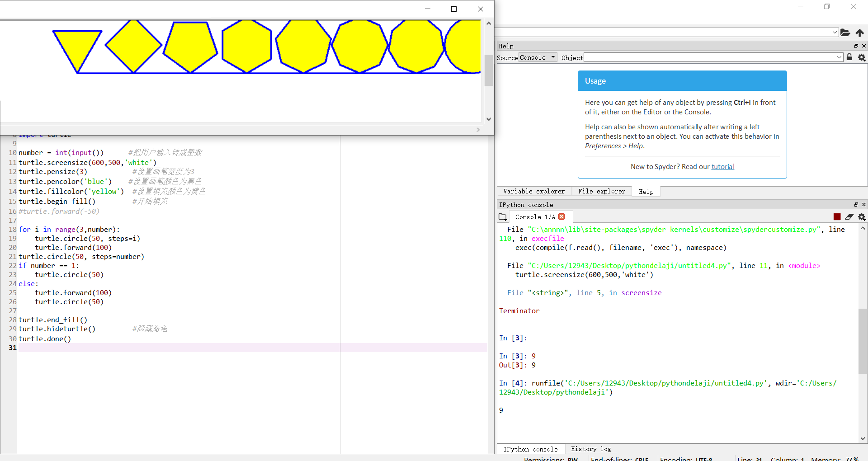Open the Source Console dropdown in Help

pyautogui.click(x=538, y=57)
